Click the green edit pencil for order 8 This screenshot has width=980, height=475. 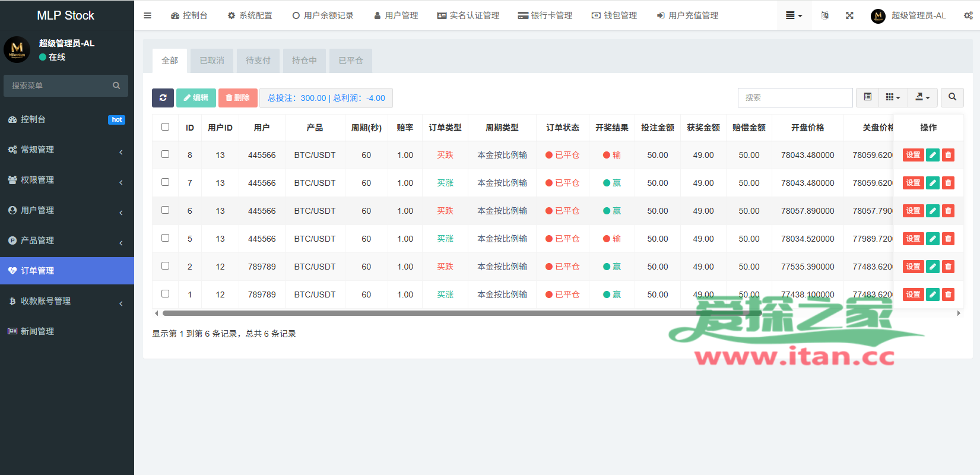pos(933,155)
